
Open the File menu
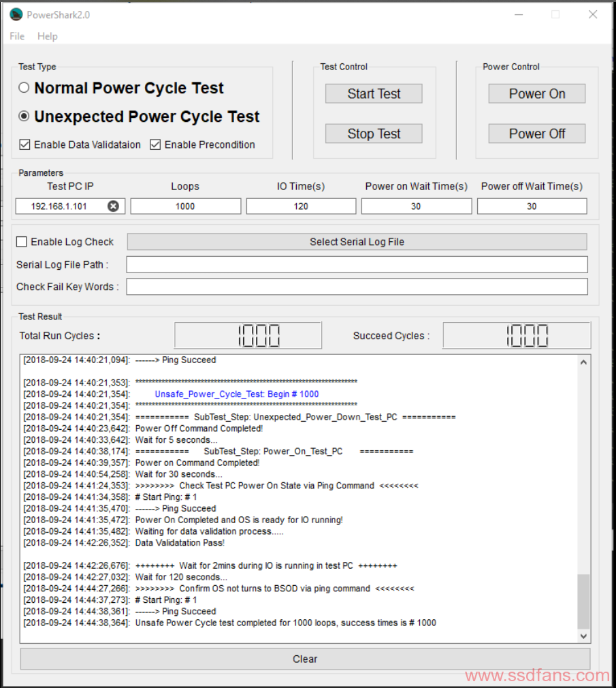pos(17,36)
